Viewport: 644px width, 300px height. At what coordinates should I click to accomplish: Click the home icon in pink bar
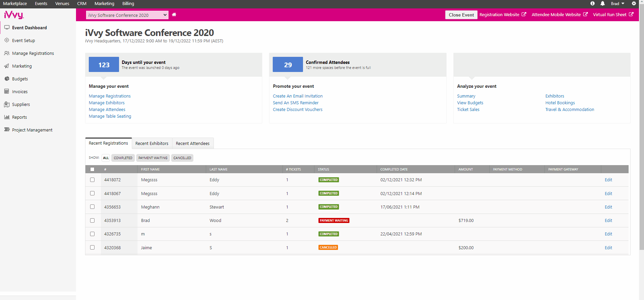[174, 15]
